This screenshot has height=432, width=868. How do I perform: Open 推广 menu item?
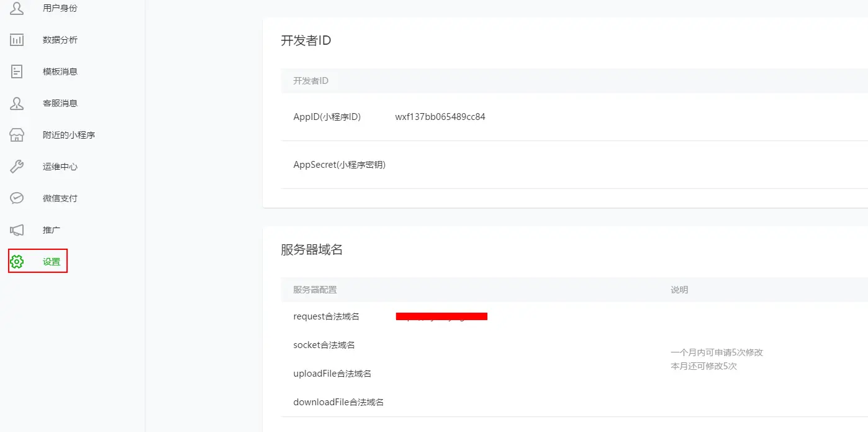click(52, 230)
